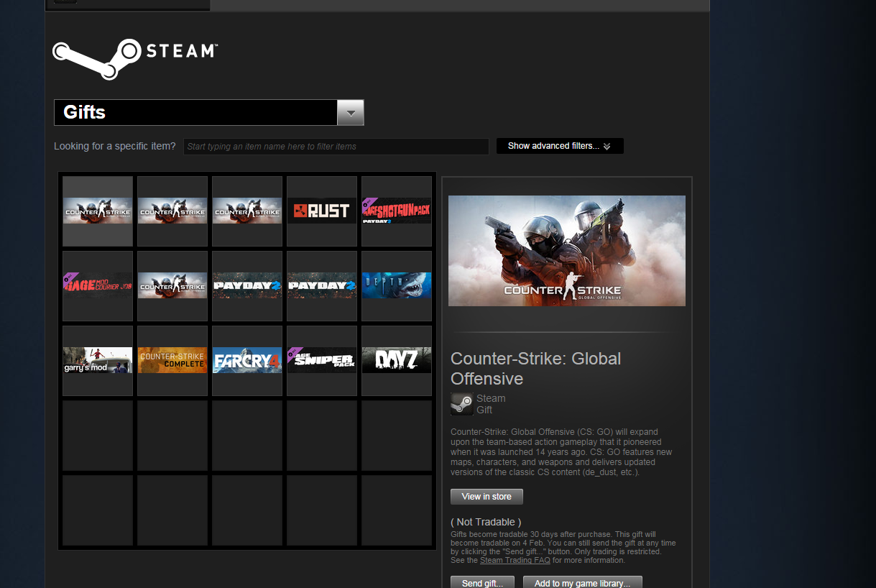
Task: Select the Gage Mod Courier item
Action: click(98, 286)
